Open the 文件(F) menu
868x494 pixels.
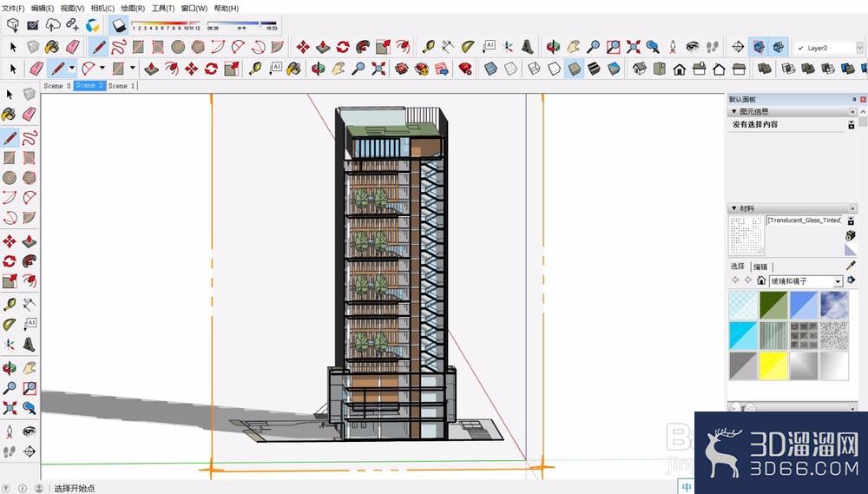[13, 9]
